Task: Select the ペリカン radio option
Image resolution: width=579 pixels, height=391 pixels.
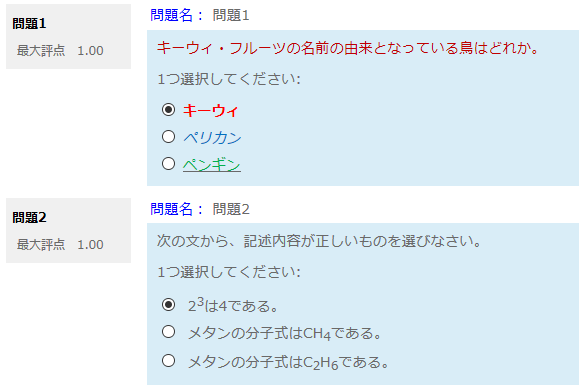Action: tap(168, 137)
